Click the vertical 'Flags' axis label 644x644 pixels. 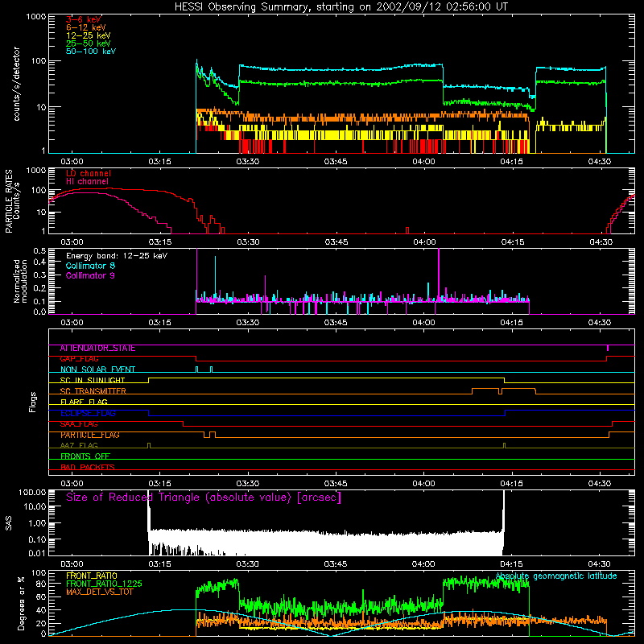pyautogui.click(x=33, y=402)
